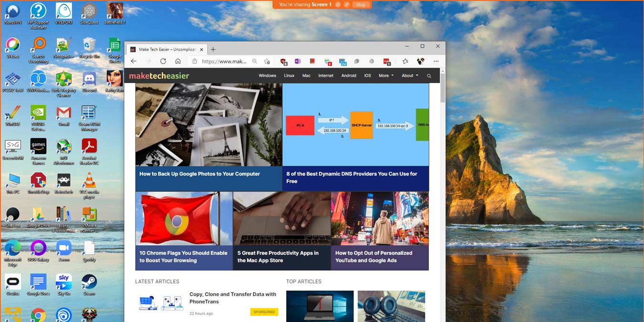The image size is (644, 322).
Task: Click the SPONSORED yellow label
Action: coord(264,312)
